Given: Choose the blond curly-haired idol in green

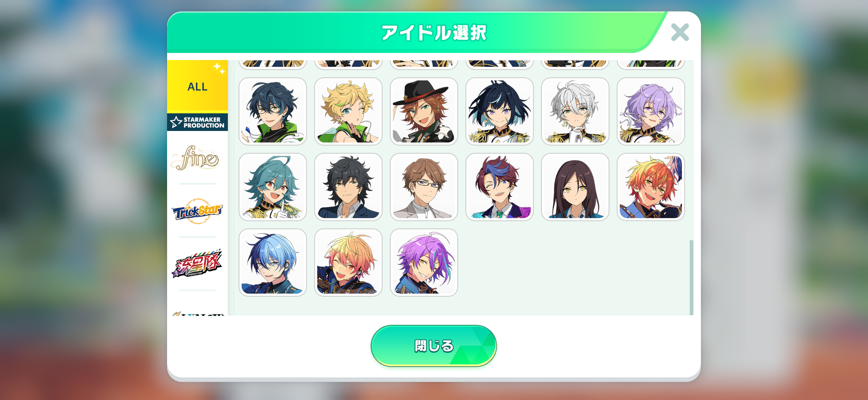Looking at the screenshot, I should click(x=348, y=111).
